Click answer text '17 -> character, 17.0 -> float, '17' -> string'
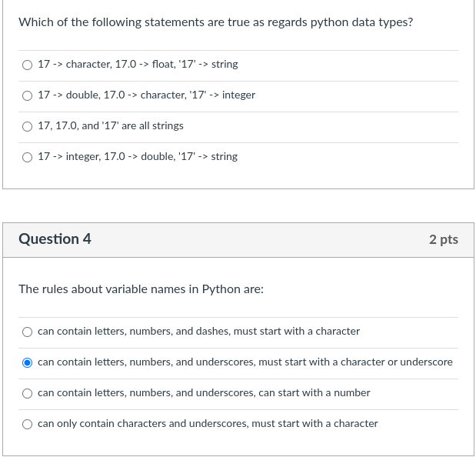This screenshot has width=476, height=457. click(138, 64)
